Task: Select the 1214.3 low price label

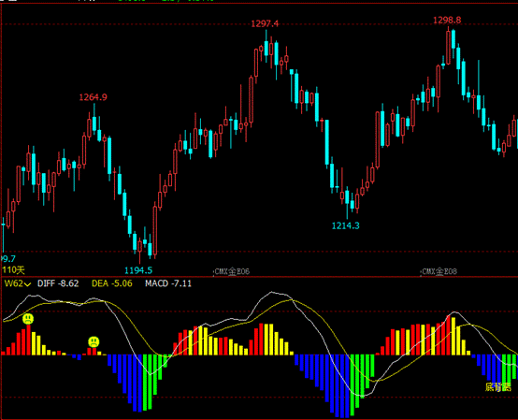Action: tap(346, 225)
